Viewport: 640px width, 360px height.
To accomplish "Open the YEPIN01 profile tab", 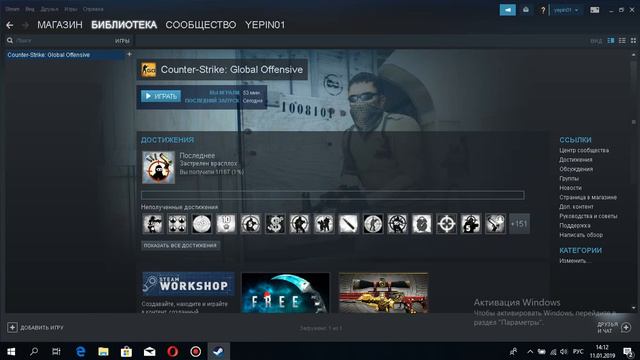I will 265,25.
